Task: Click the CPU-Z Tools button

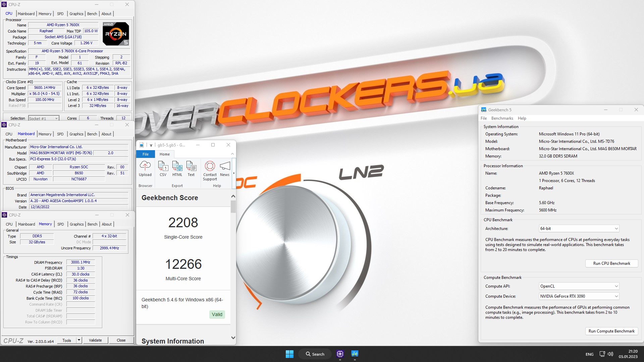Action: click(x=67, y=340)
